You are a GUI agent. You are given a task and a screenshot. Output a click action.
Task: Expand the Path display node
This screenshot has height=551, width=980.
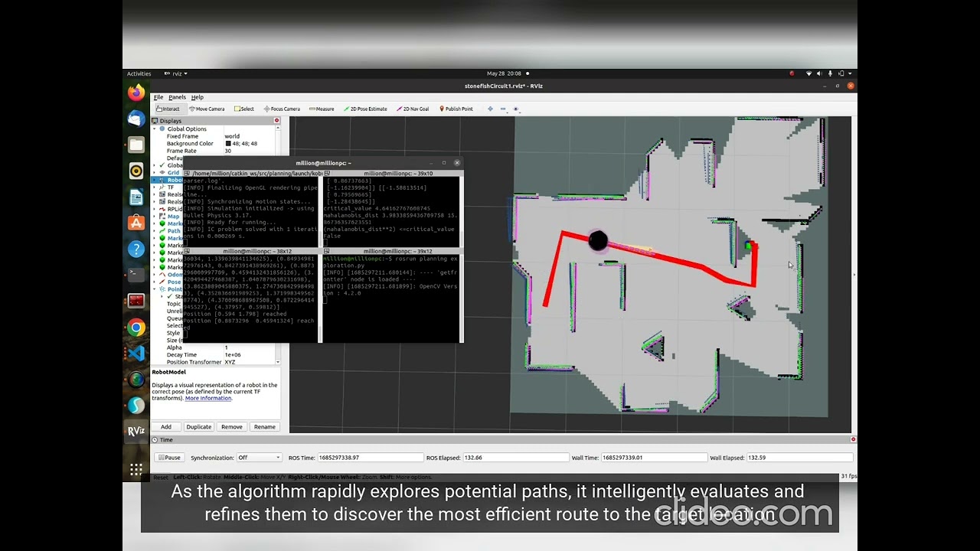click(154, 230)
